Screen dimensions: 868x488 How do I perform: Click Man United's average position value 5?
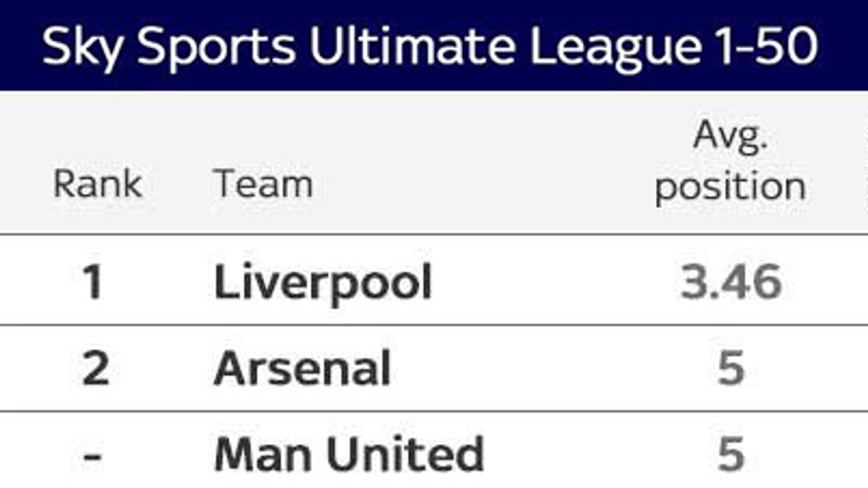tap(731, 454)
